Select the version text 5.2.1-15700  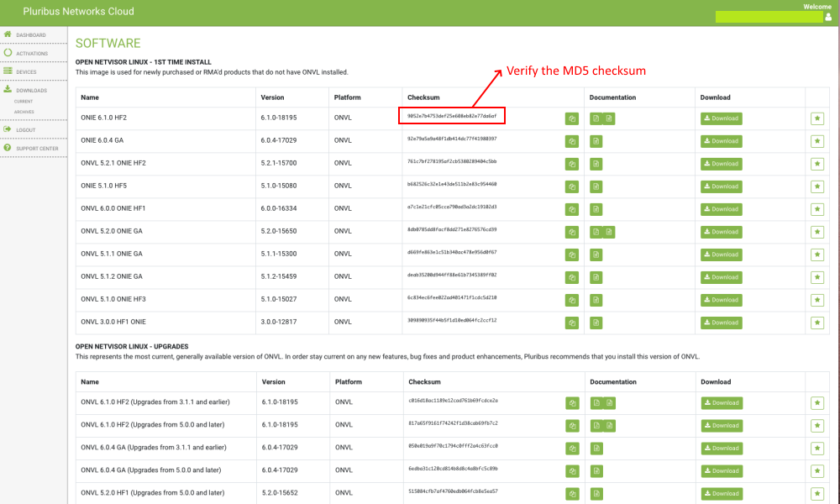[x=279, y=163]
